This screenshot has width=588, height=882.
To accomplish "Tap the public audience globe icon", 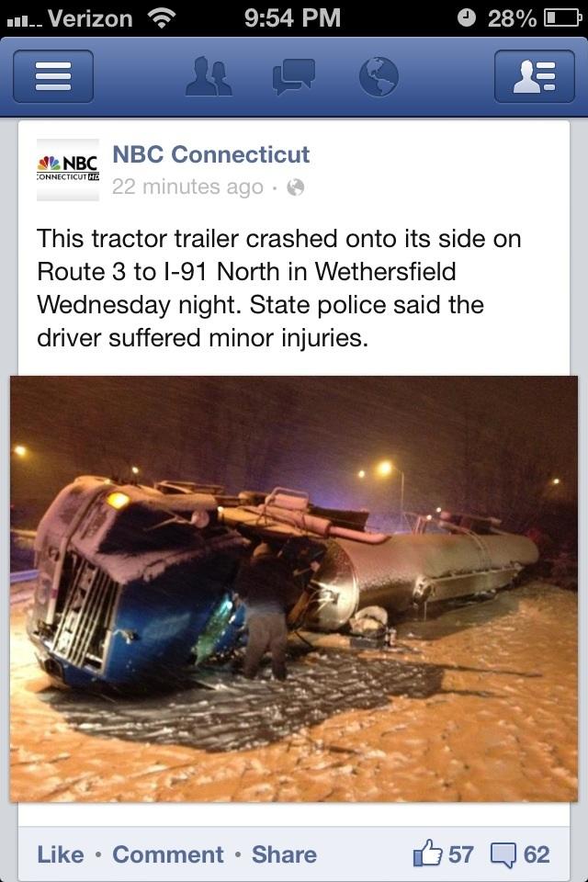I will tap(296, 187).
